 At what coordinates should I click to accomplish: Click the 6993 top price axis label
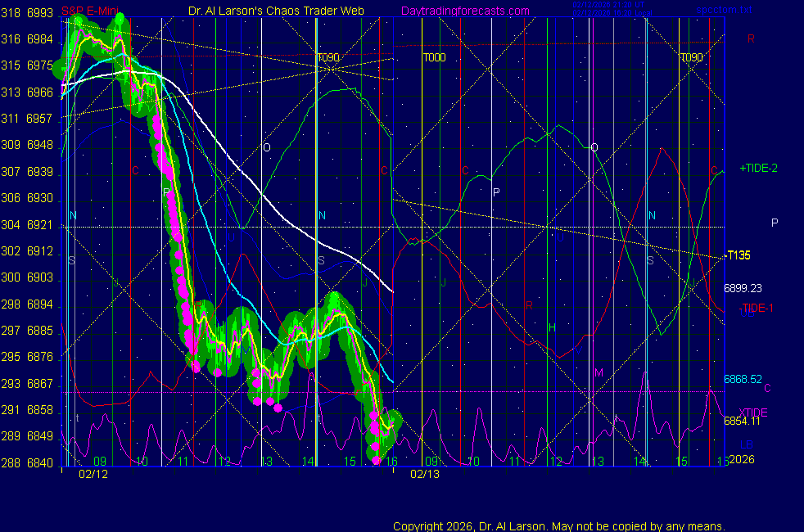pos(40,13)
